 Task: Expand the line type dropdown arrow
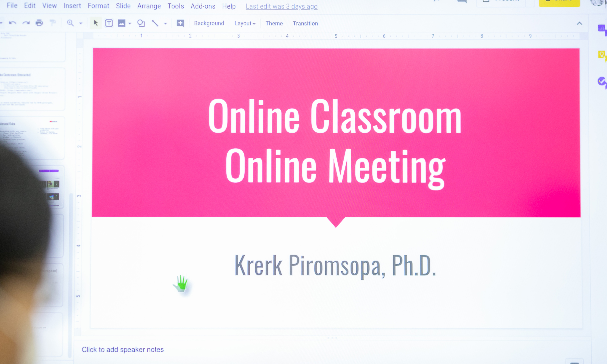[165, 24]
